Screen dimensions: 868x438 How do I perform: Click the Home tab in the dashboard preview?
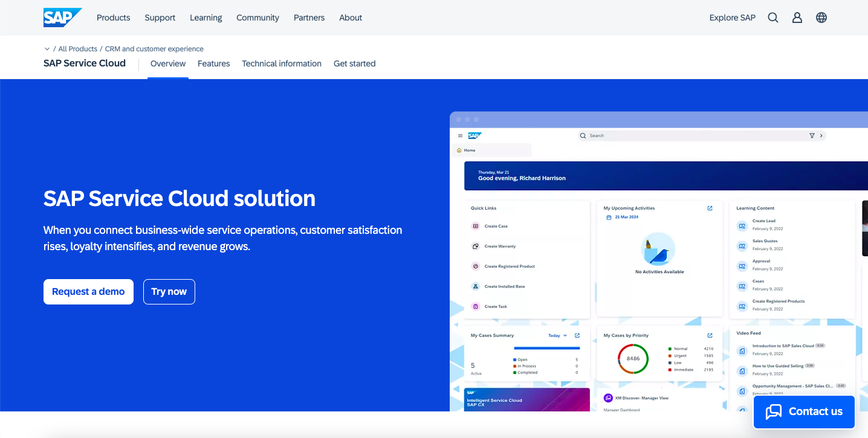coord(491,150)
